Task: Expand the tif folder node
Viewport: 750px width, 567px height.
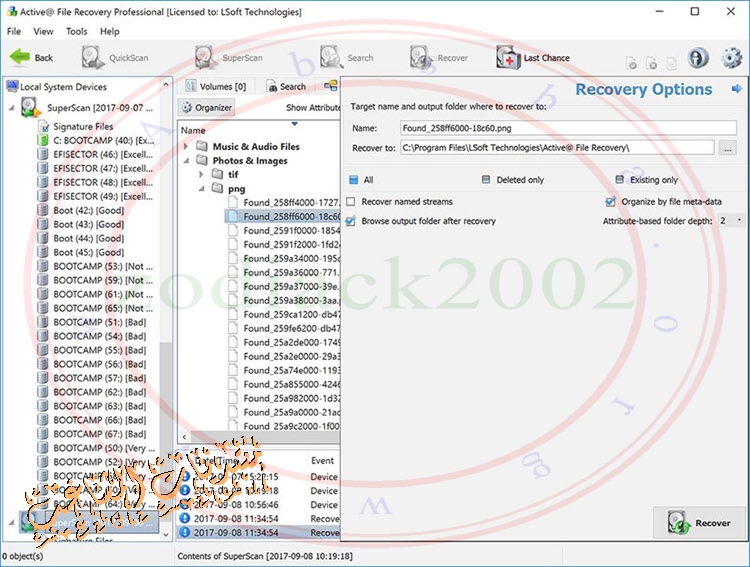Action: click(x=201, y=174)
